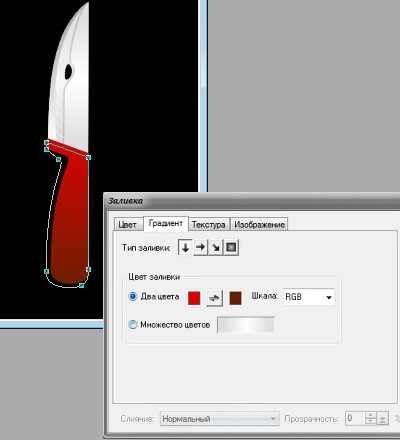Click the selection handle at handle's bottom tip
Image resolution: width=400 pixels, height=440 pixels.
click(x=81, y=285)
